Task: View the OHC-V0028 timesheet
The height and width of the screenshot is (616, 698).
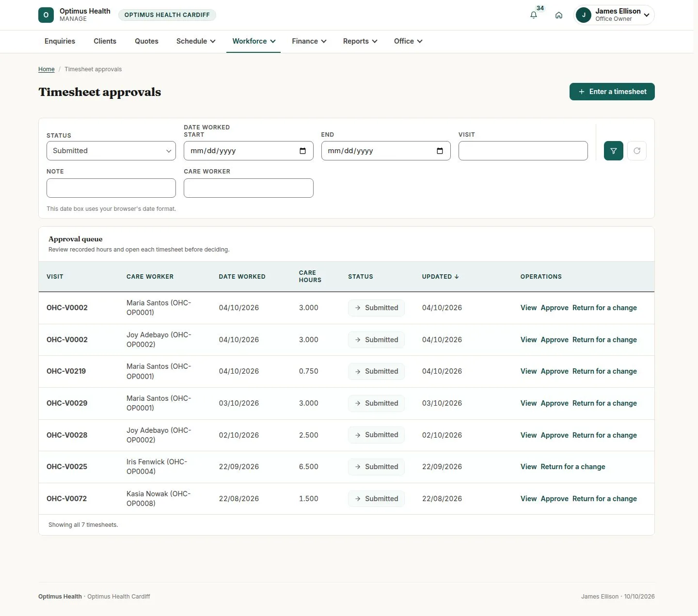Action: pyautogui.click(x=528, y=435)
